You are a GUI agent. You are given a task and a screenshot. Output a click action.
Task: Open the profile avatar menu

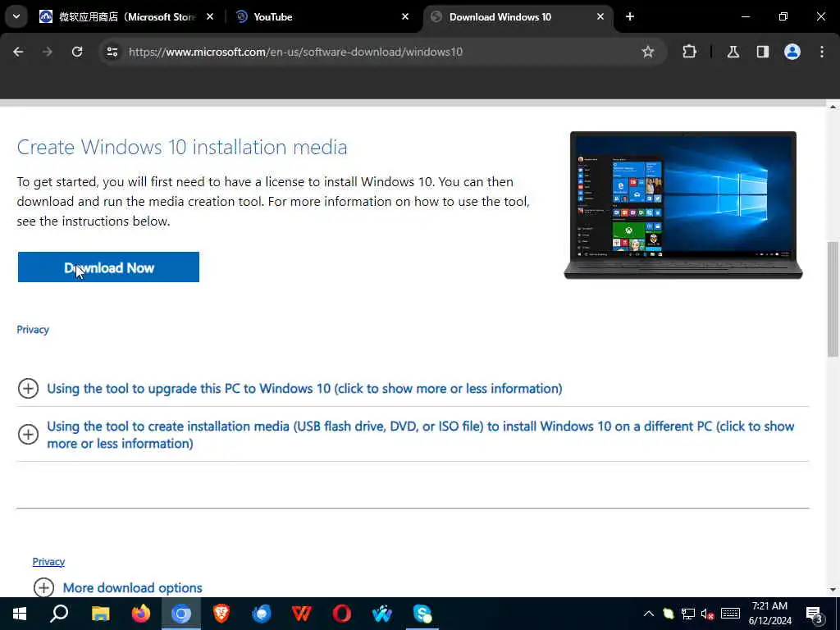(792, 52)
